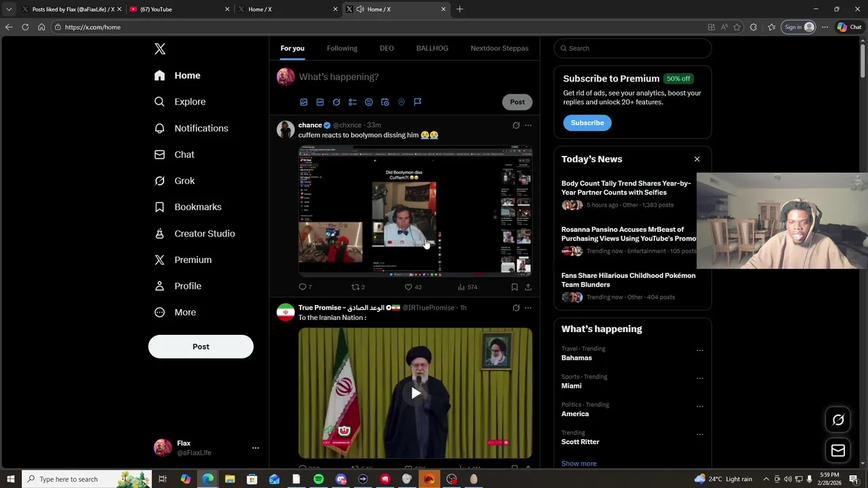Ask Grok about True Promise's post
Screen dimensions: 868x488
[x=516, y=308]
